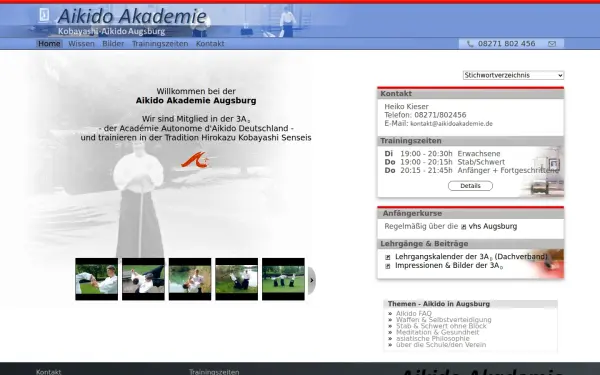Go to the Home menu item

(x=49, y=44)
